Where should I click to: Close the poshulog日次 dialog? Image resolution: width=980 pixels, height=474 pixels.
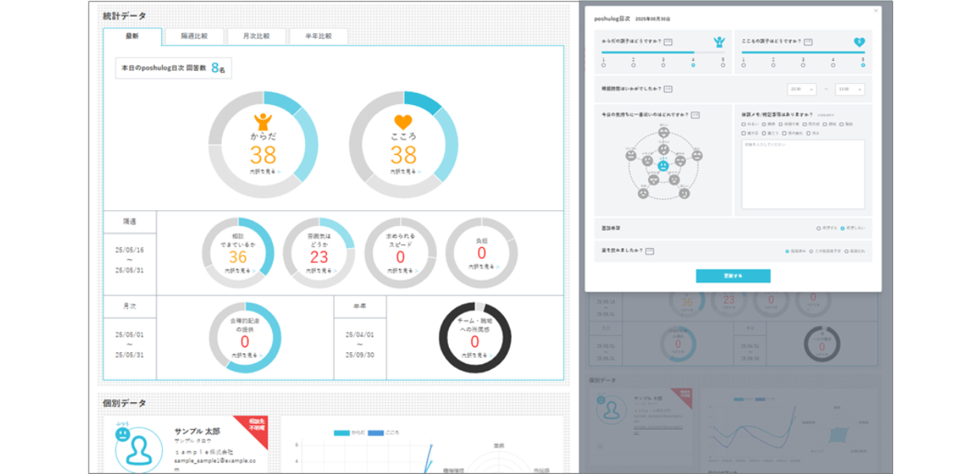pyautogui.click(x=875, y=10)
